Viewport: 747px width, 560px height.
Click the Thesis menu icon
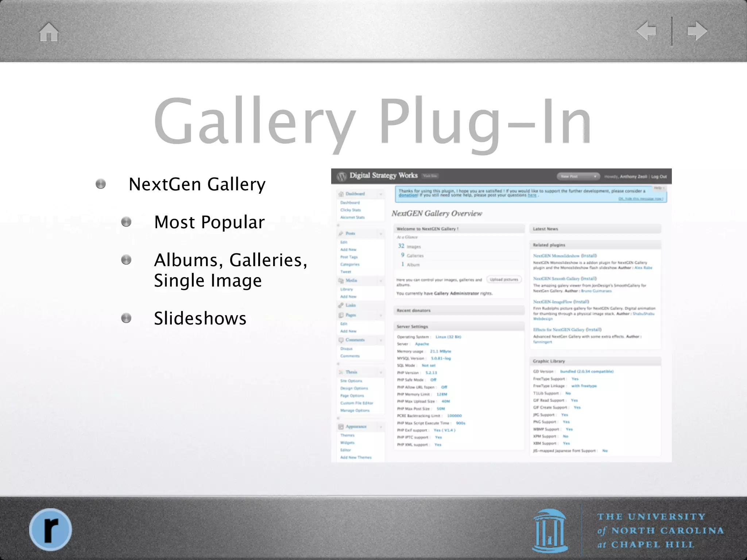pyautogui.click(x=341, y=372)
